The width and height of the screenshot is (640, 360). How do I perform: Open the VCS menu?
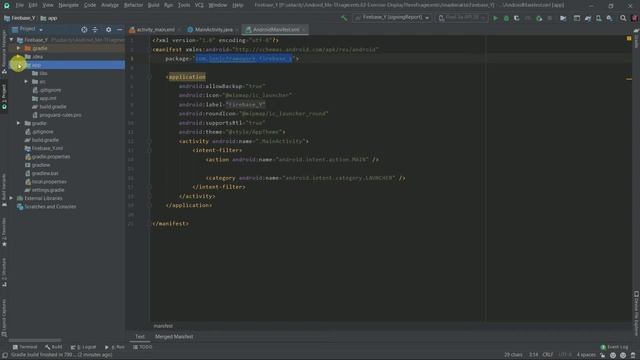[x=199, y=5]
